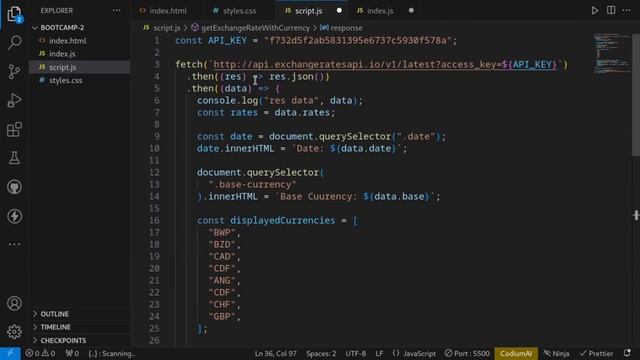The height and width of the screenshot is (360, 640).
Task: Click Prettier formatter status
Action: point(596,353)
